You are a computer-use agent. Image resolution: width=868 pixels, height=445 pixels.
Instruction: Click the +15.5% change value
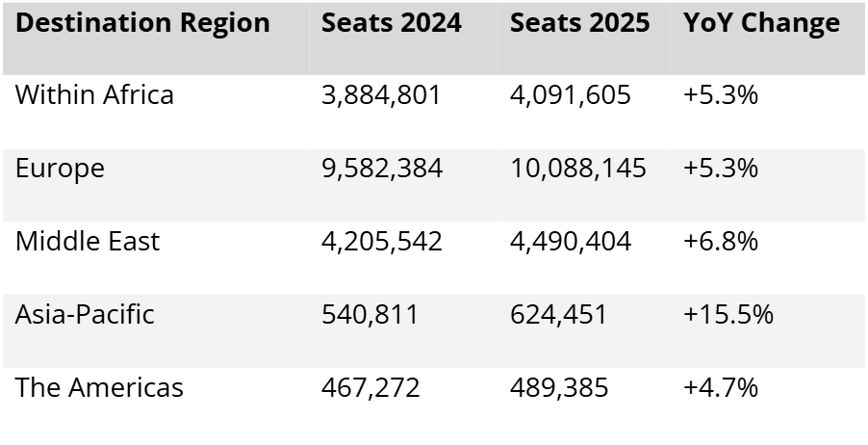728,315
